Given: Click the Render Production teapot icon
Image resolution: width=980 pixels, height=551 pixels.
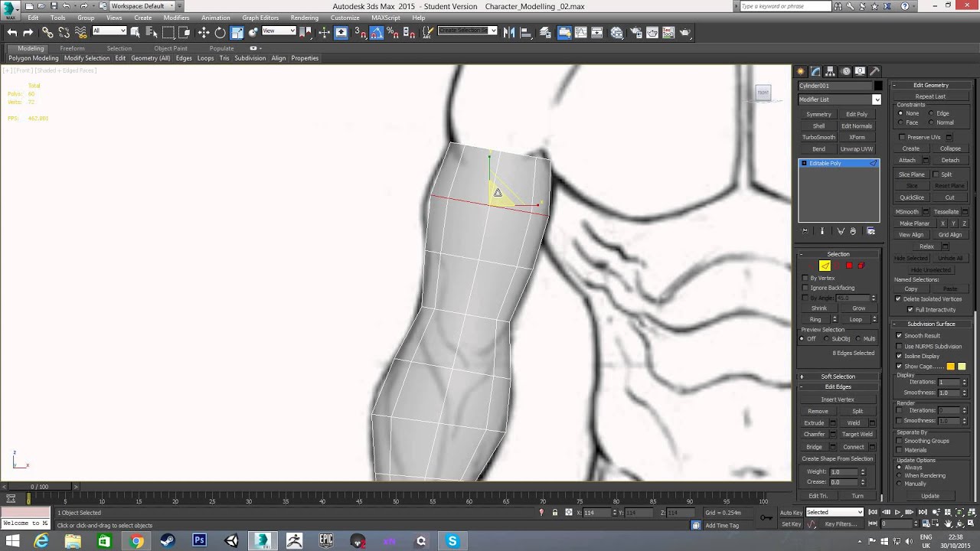Looking at the screenshot, I should point(685,32).
